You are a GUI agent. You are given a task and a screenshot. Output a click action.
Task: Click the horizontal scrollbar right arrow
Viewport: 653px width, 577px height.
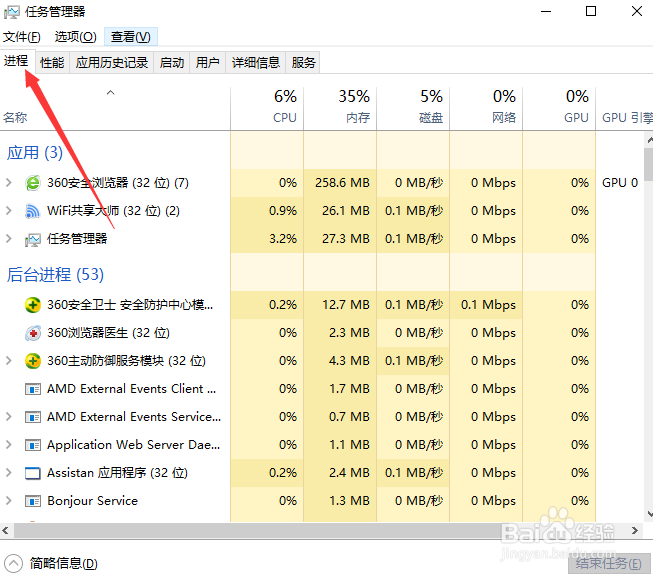click(635, 531)
